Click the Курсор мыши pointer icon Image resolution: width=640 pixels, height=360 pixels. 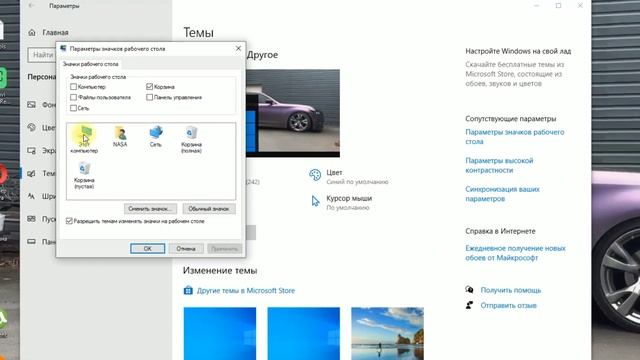(x=315, y=201)
